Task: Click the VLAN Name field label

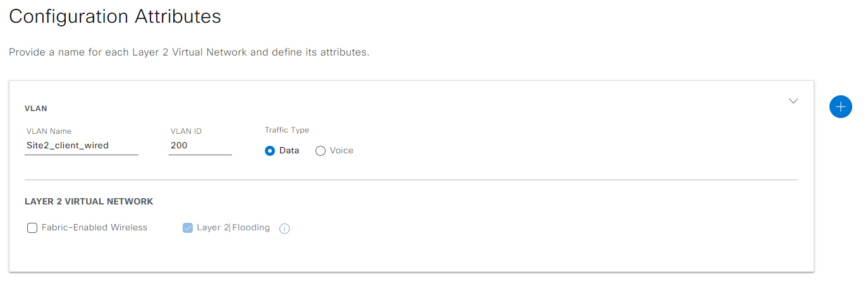Action: (x=49, y=131)
